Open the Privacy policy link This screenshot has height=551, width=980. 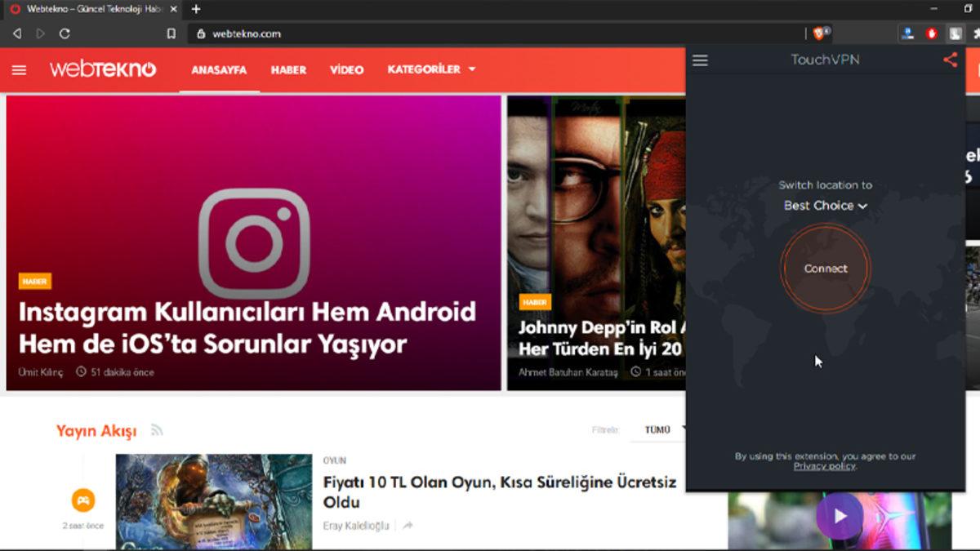coord(826,466)
